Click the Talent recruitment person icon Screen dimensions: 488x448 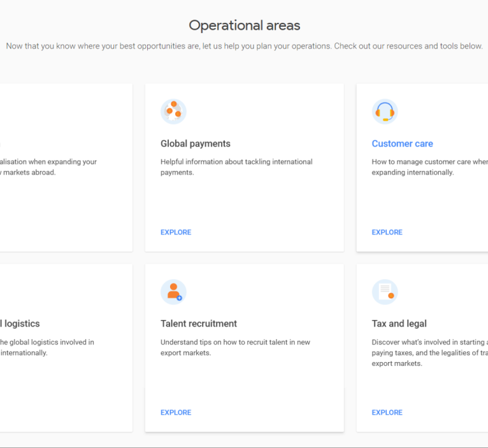click(173, 292)
